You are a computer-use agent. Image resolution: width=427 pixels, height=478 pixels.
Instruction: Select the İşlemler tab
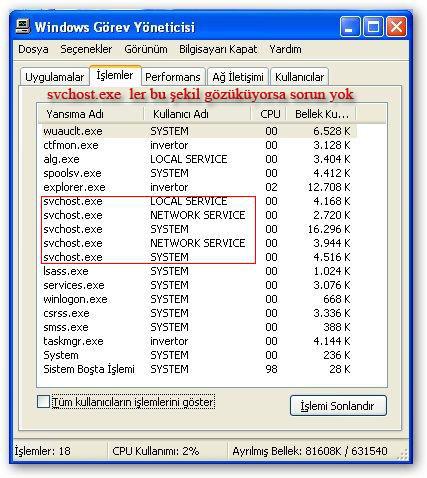coord(115,75)
